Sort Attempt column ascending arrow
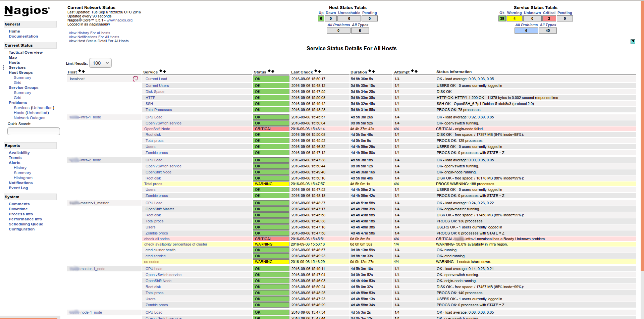The width and height of the screenshot is (644, 319). pyautogui.click(x=413, y=71)
